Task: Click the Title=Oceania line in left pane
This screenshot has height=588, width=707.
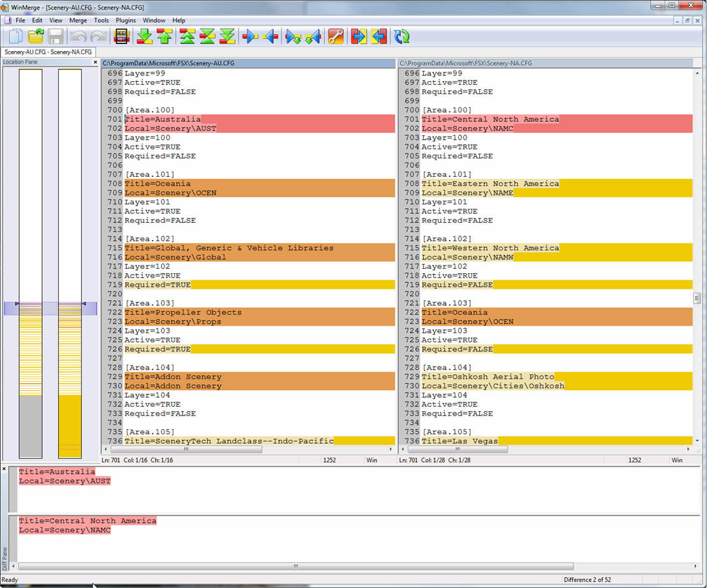Action: [158, 184]
